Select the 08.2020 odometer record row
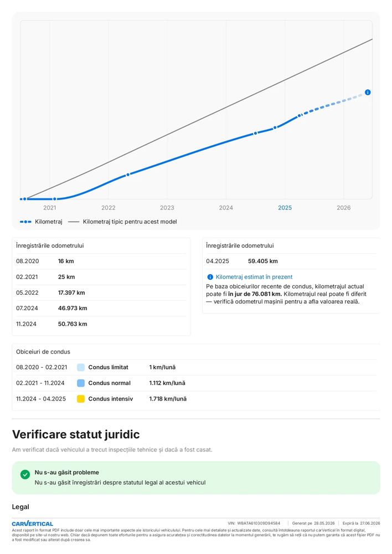 coord(101,261)
